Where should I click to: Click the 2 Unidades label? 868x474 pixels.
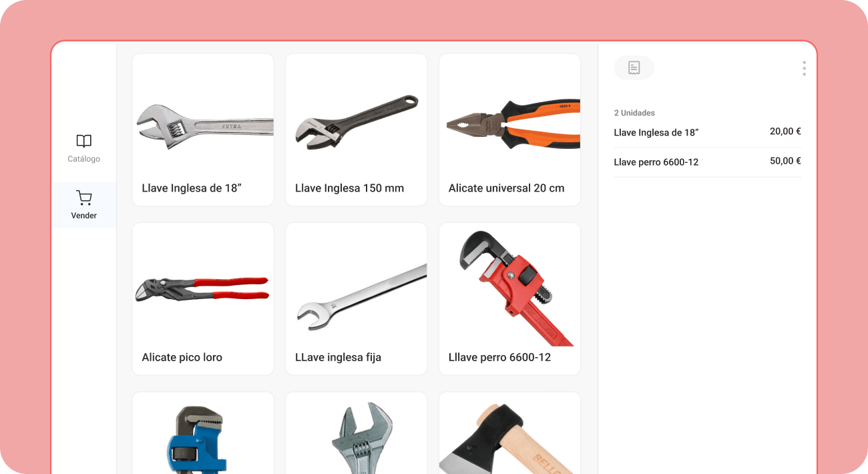coord(634,113)
